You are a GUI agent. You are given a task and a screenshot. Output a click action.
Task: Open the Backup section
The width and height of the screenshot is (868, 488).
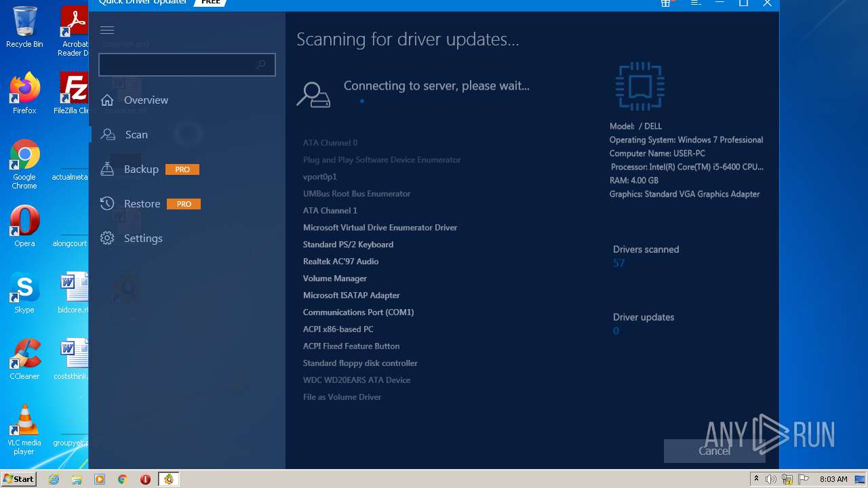pyautogui.click(x=141, y=169)
